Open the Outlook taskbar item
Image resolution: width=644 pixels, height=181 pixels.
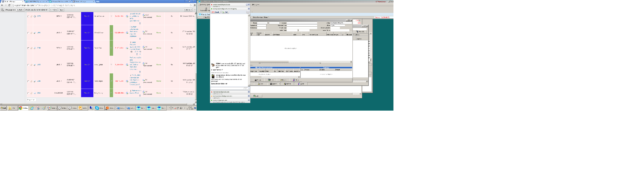coord(83,108)
